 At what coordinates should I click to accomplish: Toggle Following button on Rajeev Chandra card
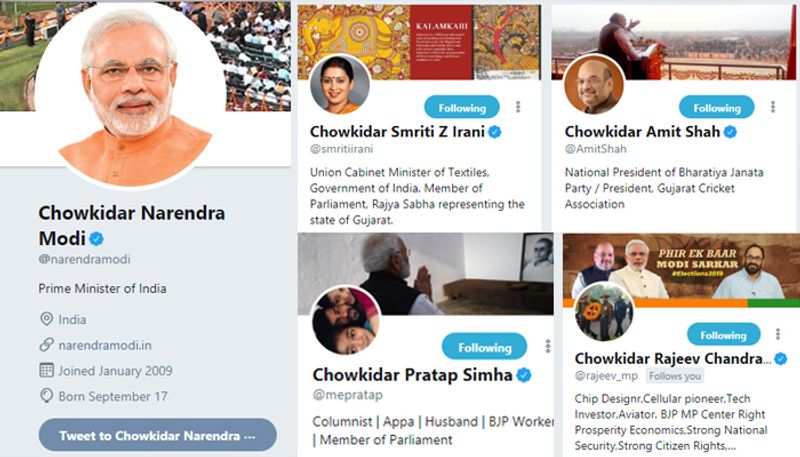click(x=723, y=335)
